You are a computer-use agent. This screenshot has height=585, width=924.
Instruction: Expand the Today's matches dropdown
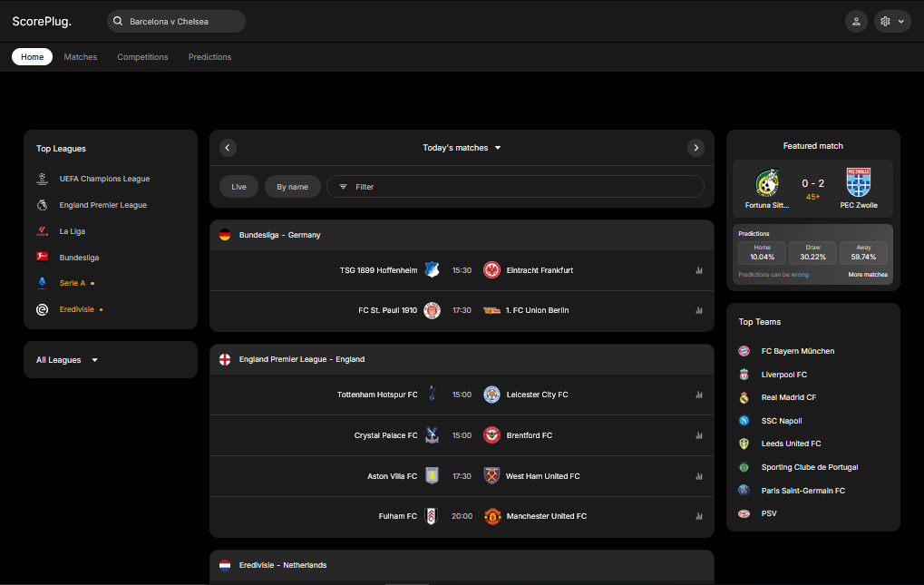click(462, 148)
